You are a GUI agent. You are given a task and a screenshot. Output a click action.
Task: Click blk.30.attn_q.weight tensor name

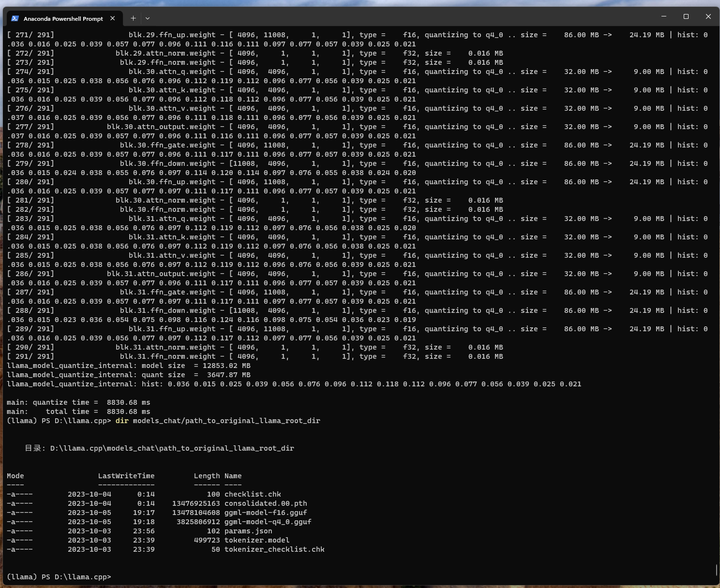tap(172, 72)
